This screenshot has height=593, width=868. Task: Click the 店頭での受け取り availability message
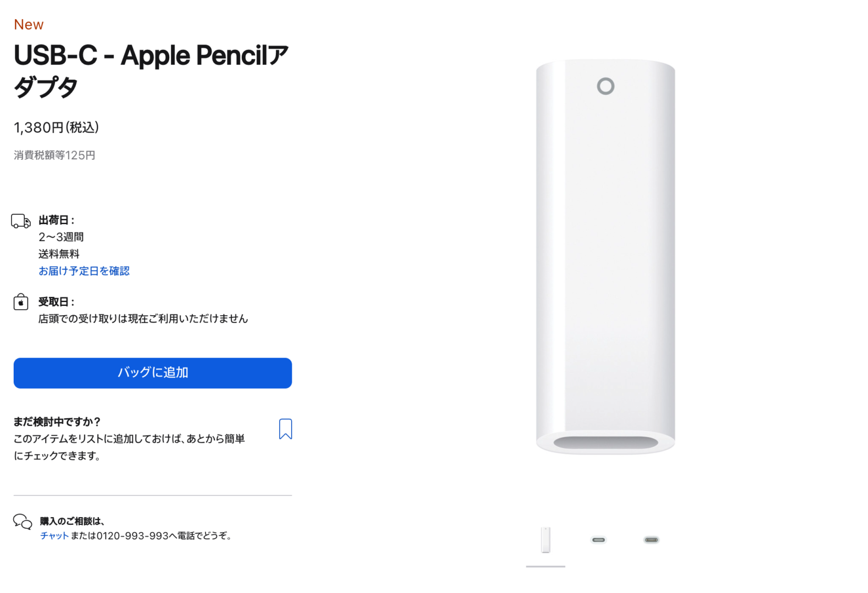click(x=143, y=318)
